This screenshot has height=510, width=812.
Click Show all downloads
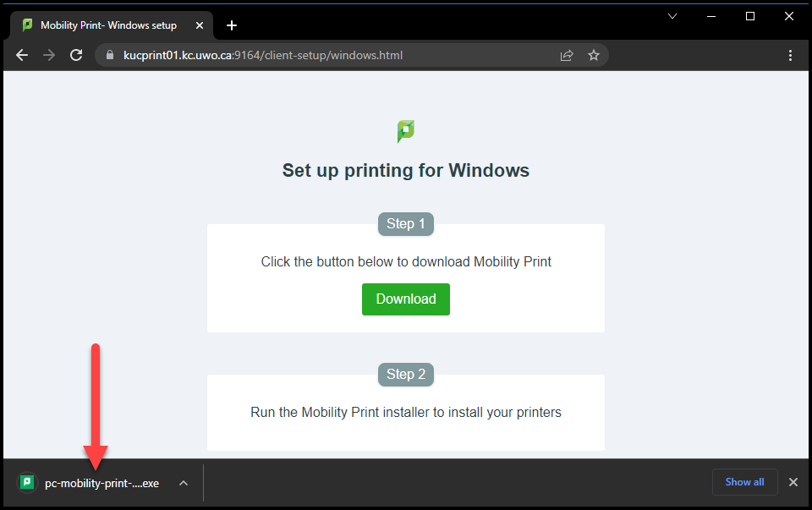point(744,482)
